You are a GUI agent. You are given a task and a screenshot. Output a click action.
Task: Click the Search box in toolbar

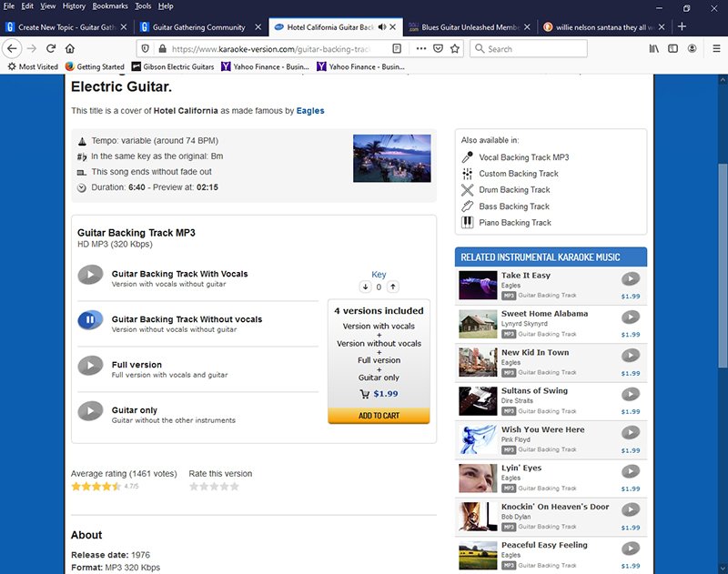click(529, 48)
